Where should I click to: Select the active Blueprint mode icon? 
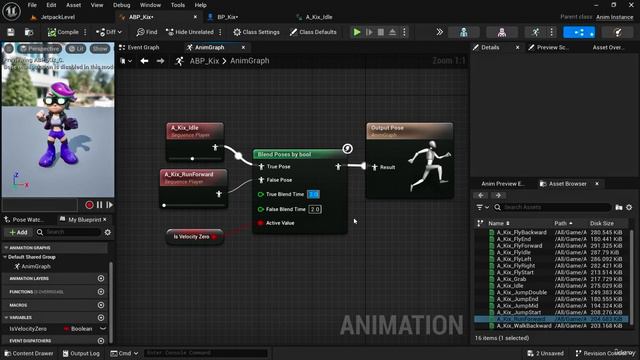pos(579,32)
